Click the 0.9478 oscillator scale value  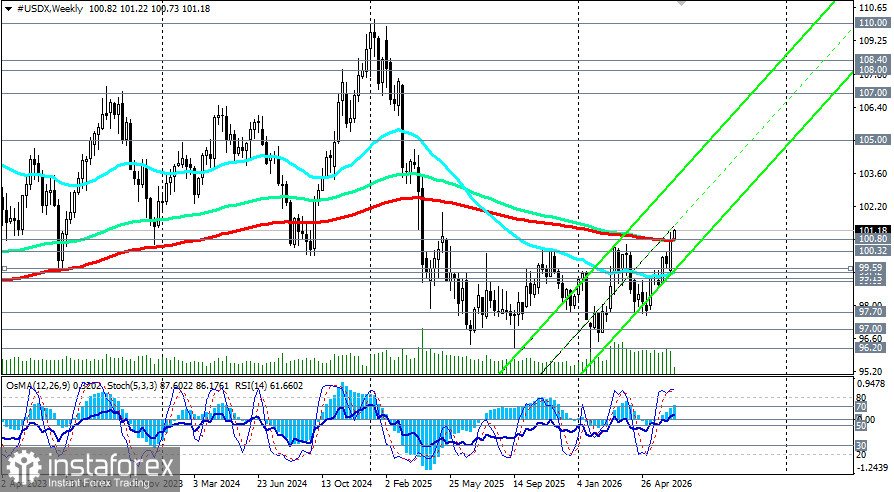(x=872, y=384)
